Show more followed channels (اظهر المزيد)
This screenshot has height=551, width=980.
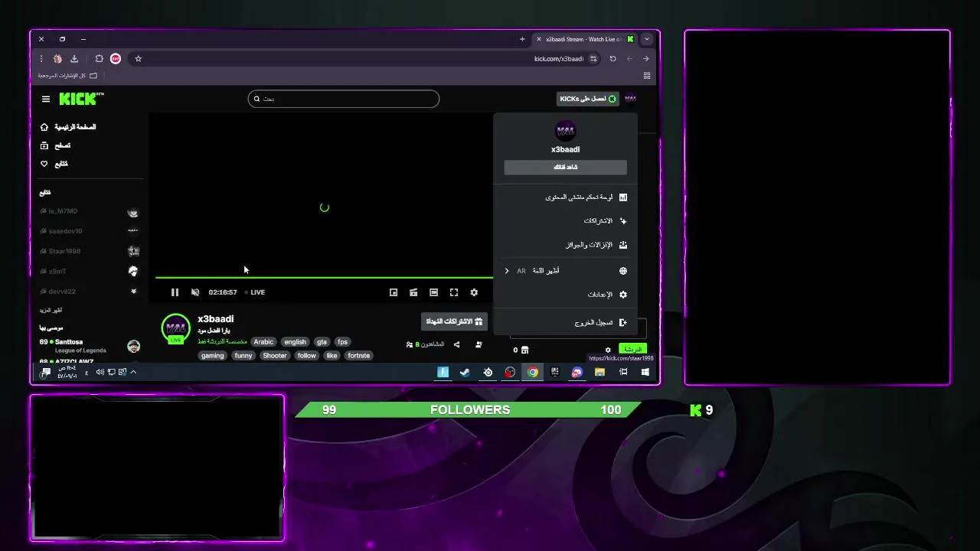coord(51,310)
